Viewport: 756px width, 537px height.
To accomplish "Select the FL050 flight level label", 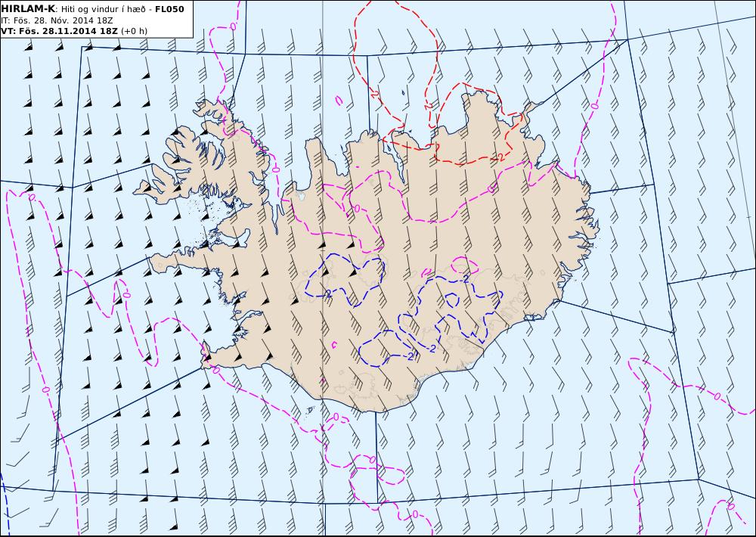I will 169,9.
